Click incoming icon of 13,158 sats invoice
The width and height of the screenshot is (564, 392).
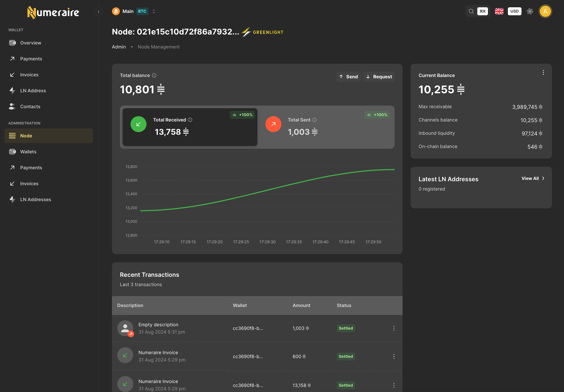point(125,384)
